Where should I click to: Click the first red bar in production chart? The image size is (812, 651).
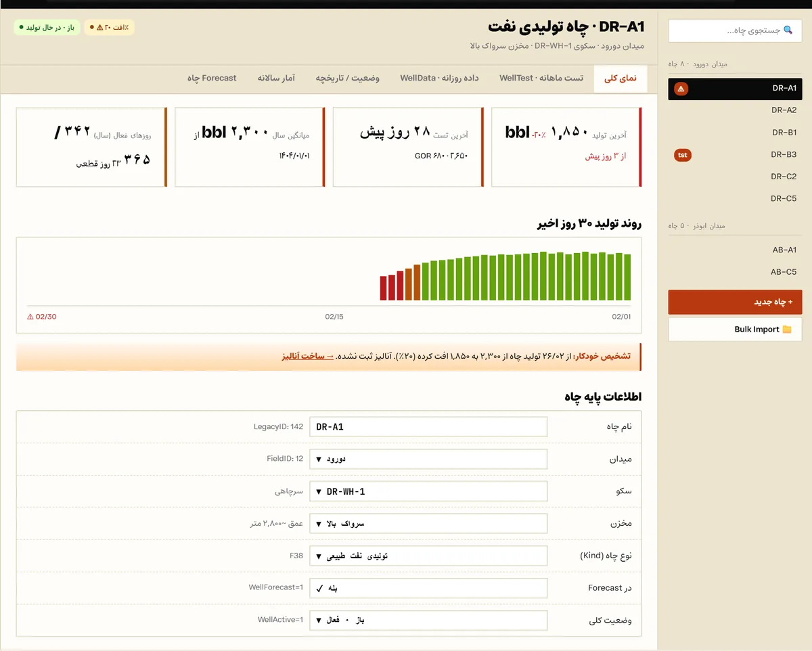384,288
